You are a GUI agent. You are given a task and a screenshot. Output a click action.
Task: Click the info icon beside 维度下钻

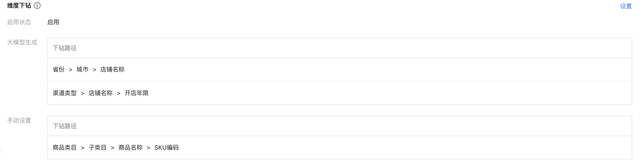37,6
